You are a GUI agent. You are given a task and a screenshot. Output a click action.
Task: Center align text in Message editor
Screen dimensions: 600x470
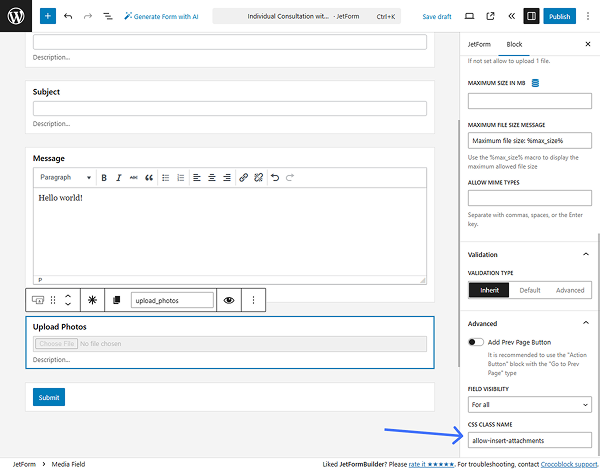(212, 178)
